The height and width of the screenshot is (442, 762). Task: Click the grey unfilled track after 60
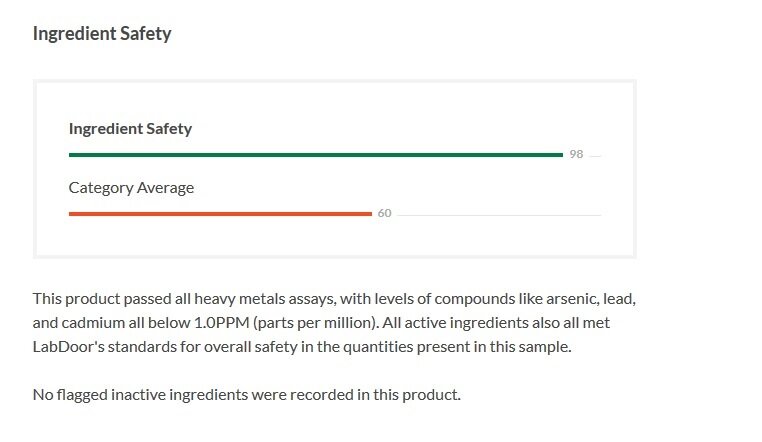[x=499, y=215]
